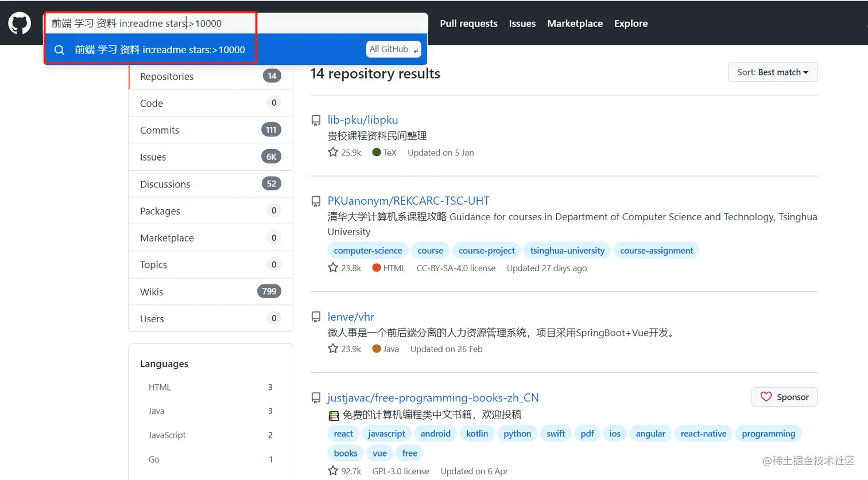Screen dimensions: 868x480
Task: Select the Users results filter
Action: (x=211, y=319)
